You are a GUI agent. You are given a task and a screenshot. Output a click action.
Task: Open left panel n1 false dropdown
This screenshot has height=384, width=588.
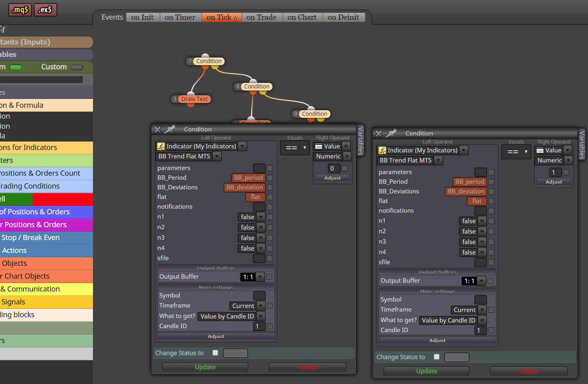click(261, 217)
